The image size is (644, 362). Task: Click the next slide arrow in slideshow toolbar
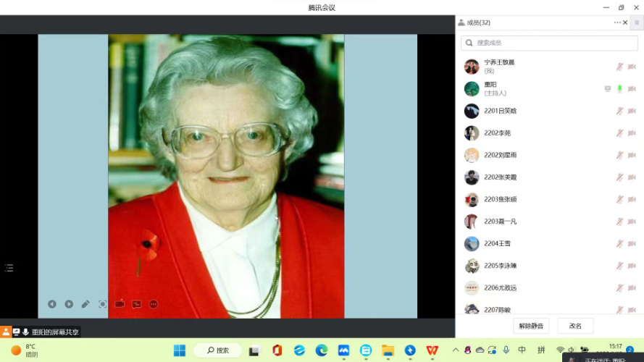(69, 304)
